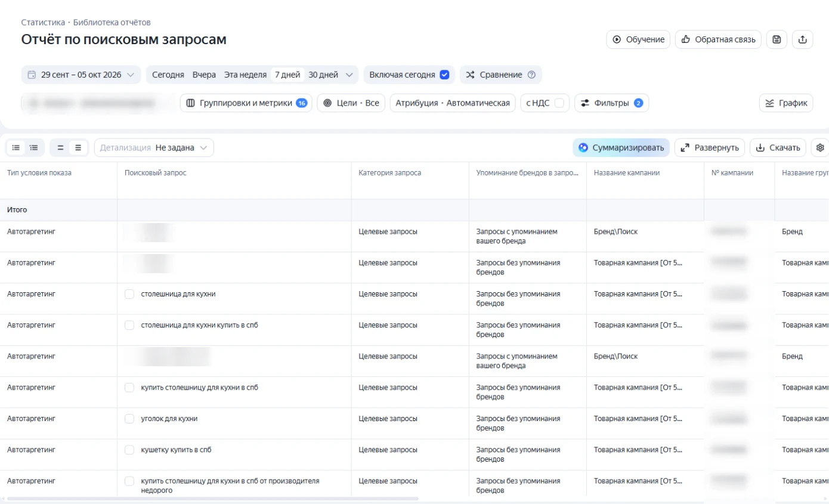Download report via Скачать button
This screenshot has height=504, width=829.
778,148
